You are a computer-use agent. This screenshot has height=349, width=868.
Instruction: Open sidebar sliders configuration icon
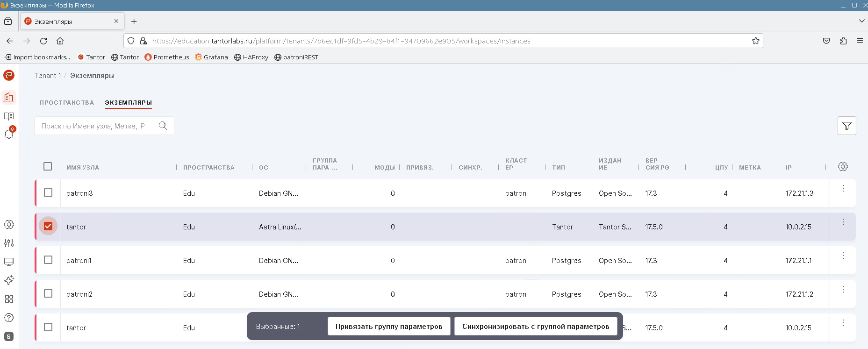[9, 243]
